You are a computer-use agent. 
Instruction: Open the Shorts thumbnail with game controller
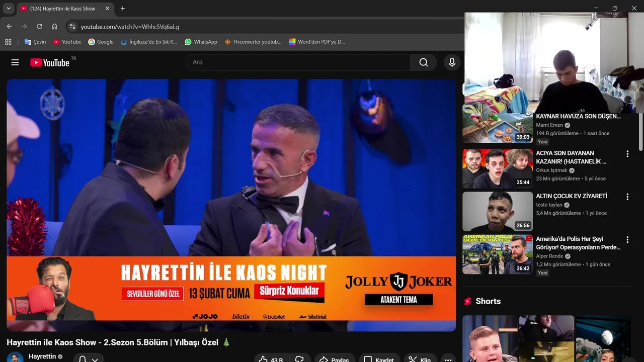603,338
